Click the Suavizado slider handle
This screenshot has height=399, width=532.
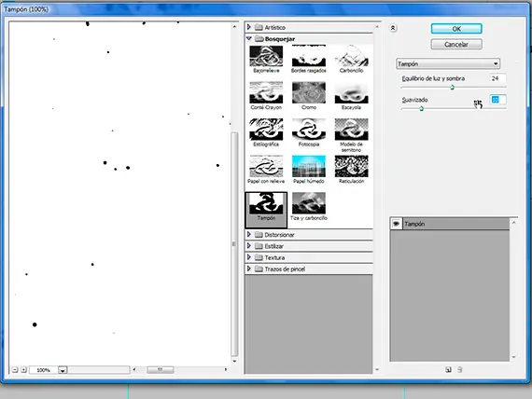(421, 108)
